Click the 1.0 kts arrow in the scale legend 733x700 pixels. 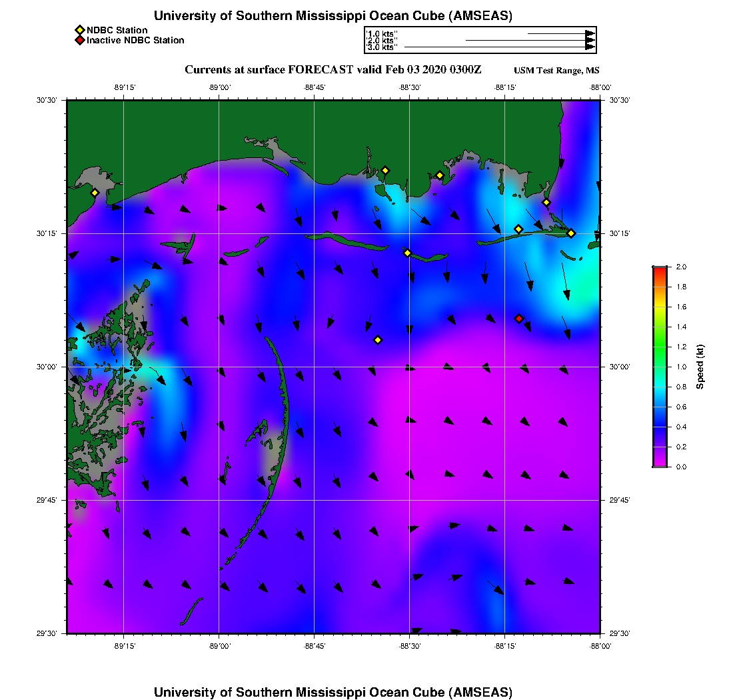point(560,33)
